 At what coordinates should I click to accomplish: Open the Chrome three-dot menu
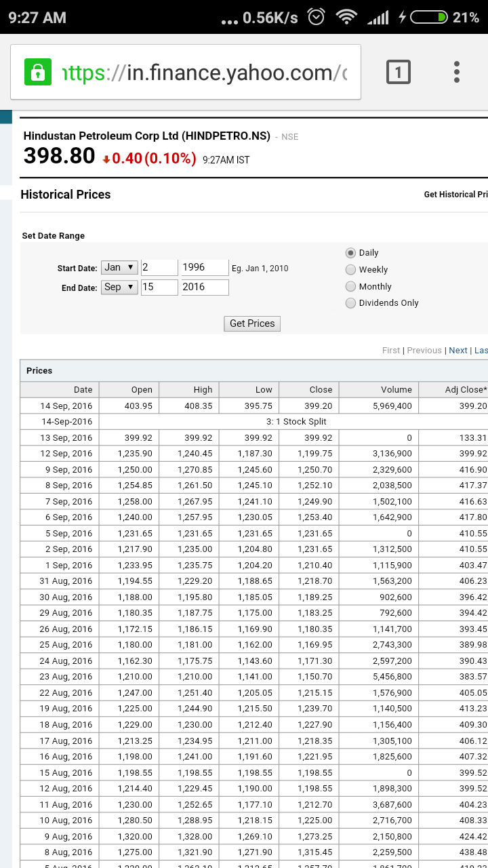(457, 72)
